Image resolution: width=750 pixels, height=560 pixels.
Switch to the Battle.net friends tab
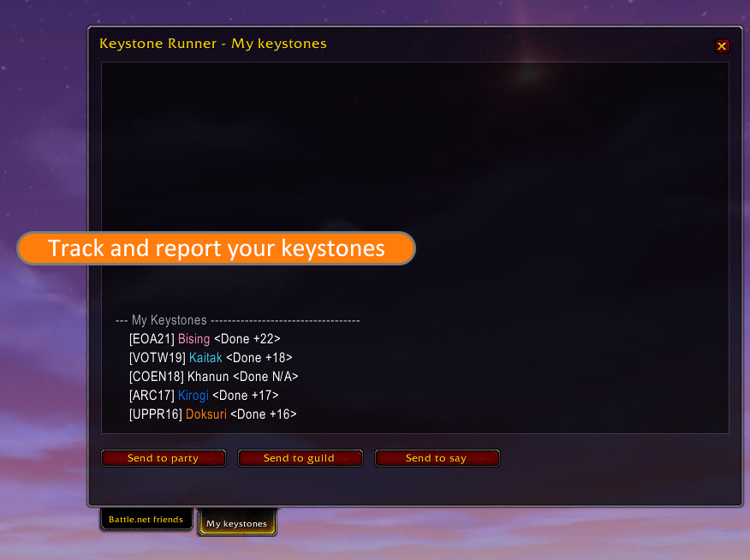pos(146,520)
